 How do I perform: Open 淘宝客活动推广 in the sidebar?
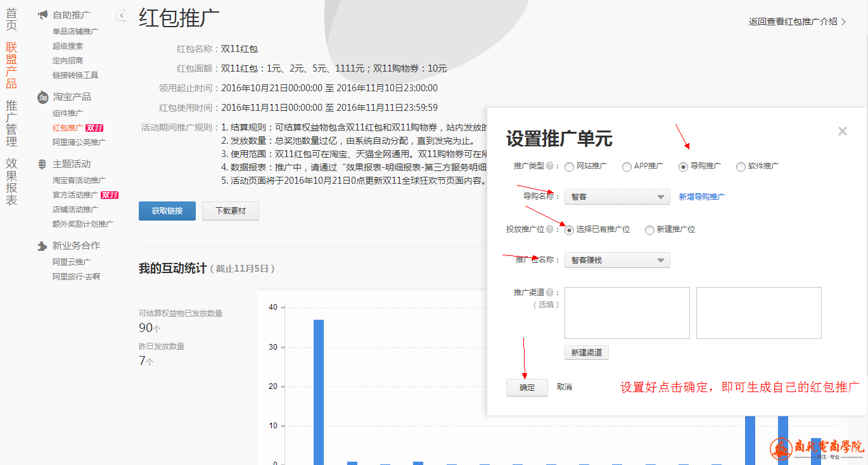coord(79,180)
